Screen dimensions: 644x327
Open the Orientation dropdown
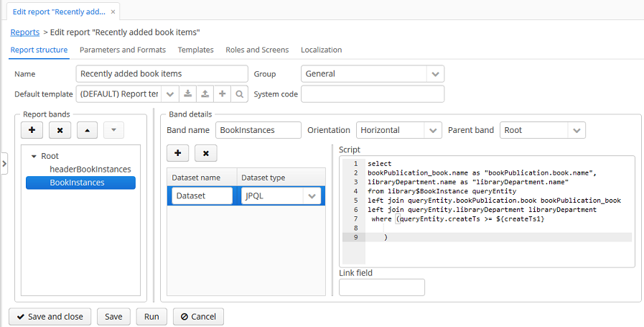433,130
